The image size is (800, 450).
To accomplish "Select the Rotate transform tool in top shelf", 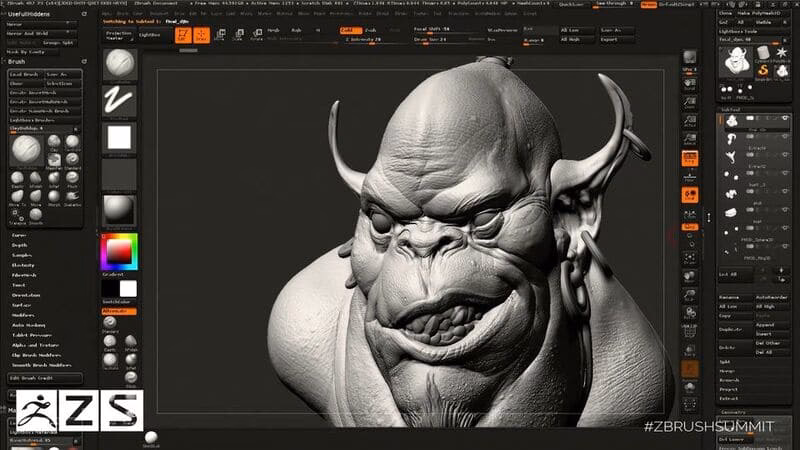I will [257, 35].
